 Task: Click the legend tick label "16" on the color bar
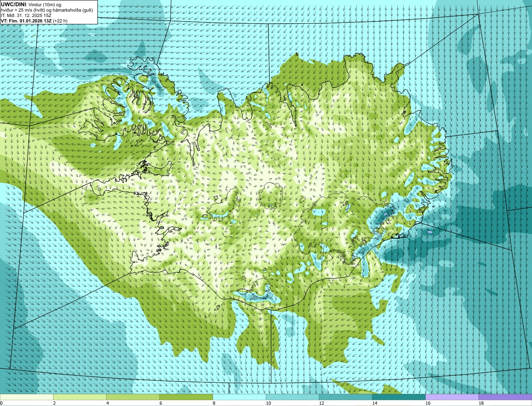(x=428, y=403)
